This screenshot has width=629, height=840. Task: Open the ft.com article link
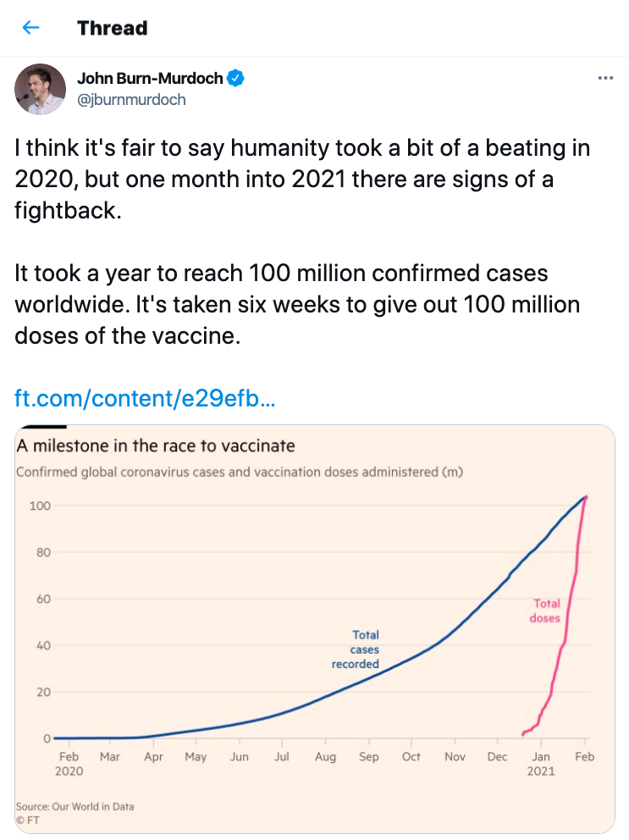coord(145,398)
